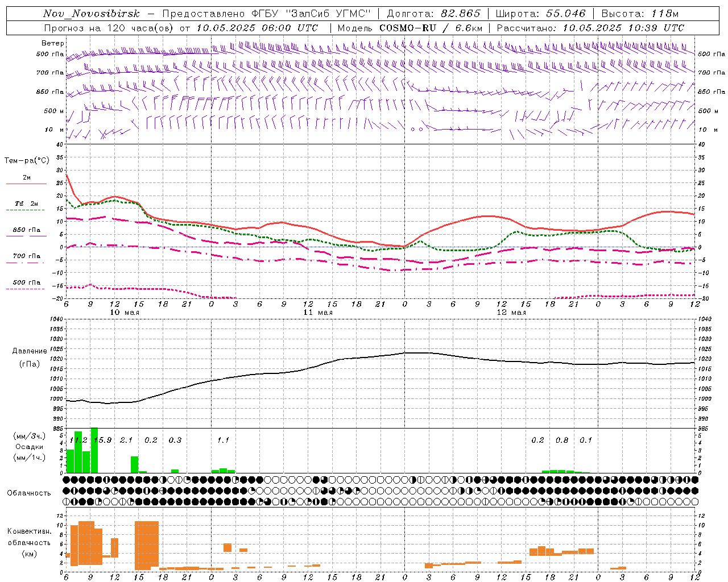Click the 'Тем-ра(°C)' temperature label

[27, 161]
